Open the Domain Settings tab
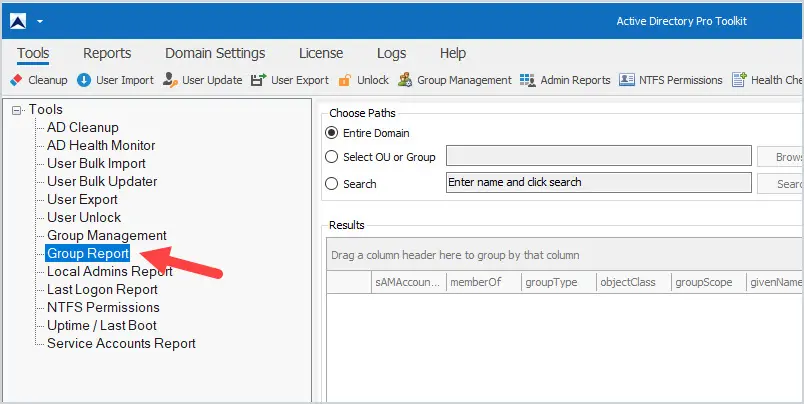The width and height of the screenshot is (804, 404). pyautogui.click(x=215, y=53)
